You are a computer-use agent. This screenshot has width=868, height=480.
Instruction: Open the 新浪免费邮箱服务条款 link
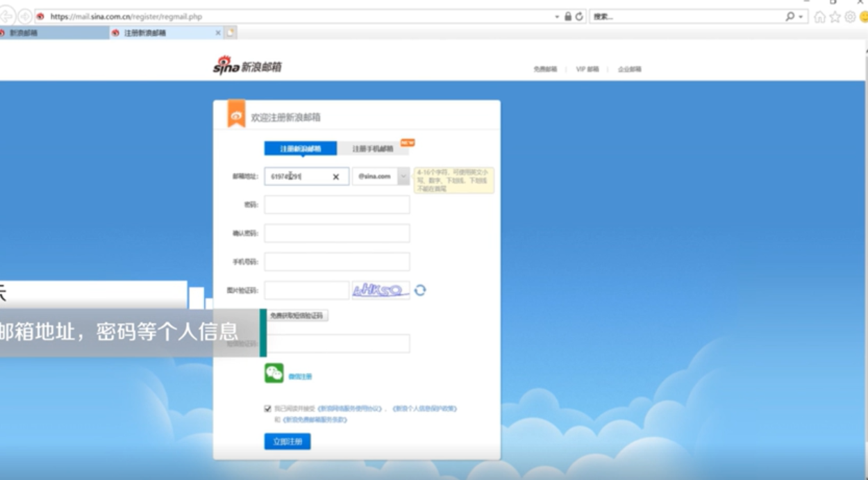coord(315,420)
